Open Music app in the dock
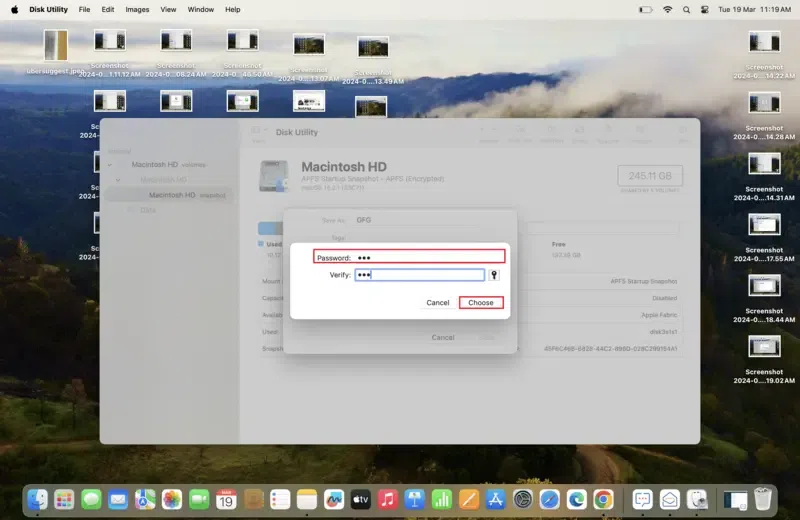Viewport: 800px width, 520px height. (388, 500)
